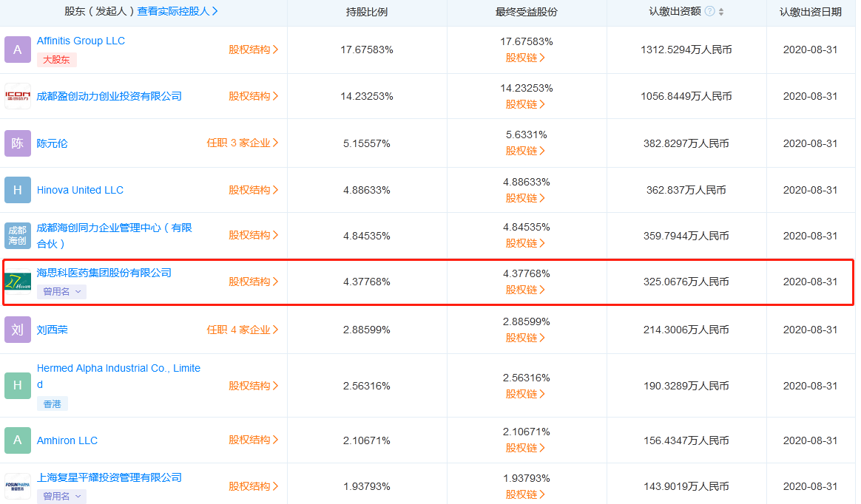
Task: Select the 1312.5294万人民币 amount cell
Action: click(686, 50)
